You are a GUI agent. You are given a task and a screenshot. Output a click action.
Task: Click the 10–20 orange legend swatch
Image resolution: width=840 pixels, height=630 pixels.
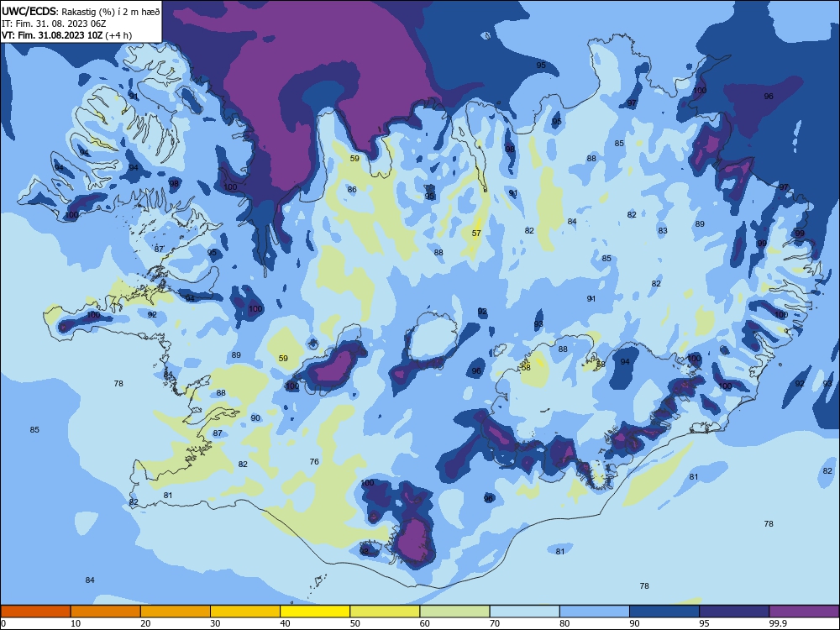(106, 612)
